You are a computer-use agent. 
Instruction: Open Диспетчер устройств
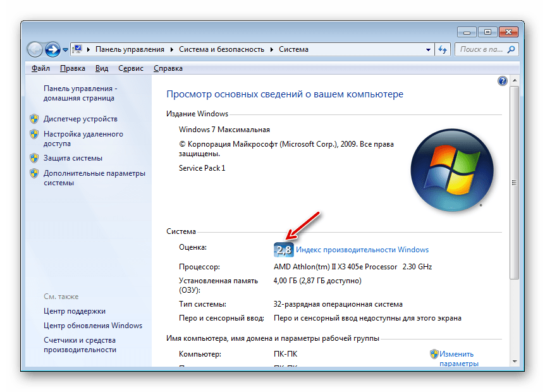pyautogui.click(x=80, y=119)
